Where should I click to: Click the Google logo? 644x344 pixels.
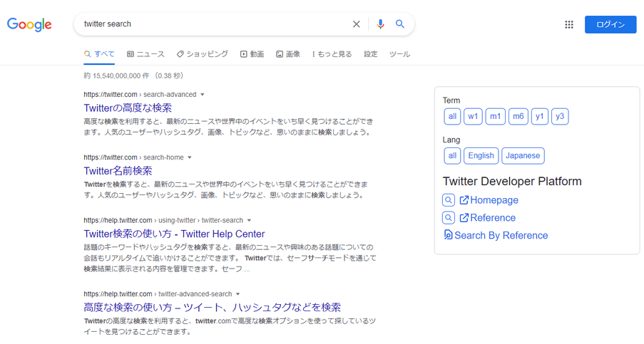(x=29, y=25)
